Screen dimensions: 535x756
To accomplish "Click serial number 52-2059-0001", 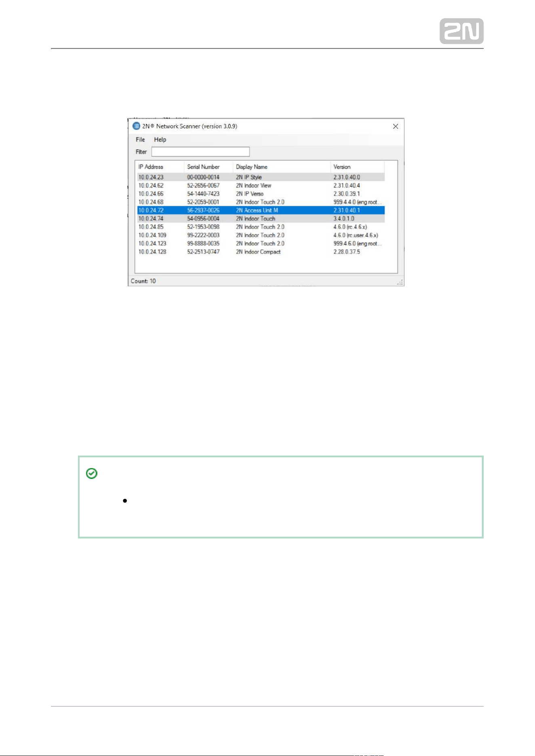I will [x=203, y=202].
